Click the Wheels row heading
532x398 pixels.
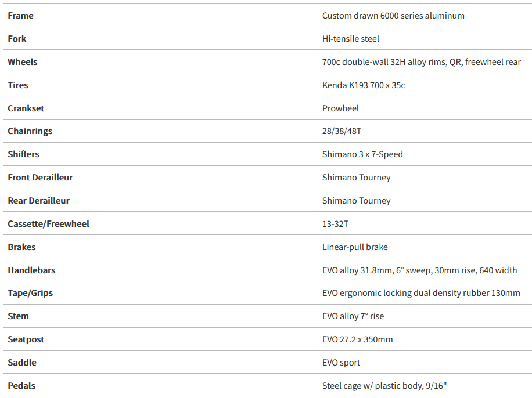[23, 62]
